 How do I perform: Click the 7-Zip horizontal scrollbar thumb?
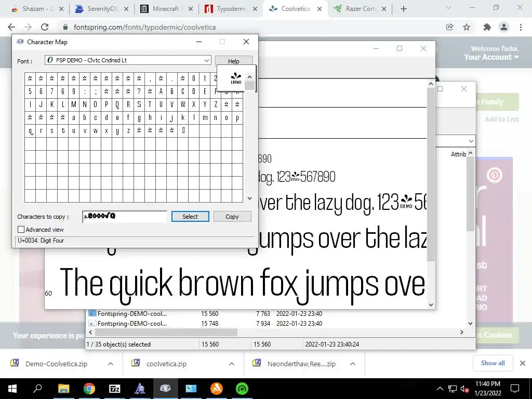[166, 332]
